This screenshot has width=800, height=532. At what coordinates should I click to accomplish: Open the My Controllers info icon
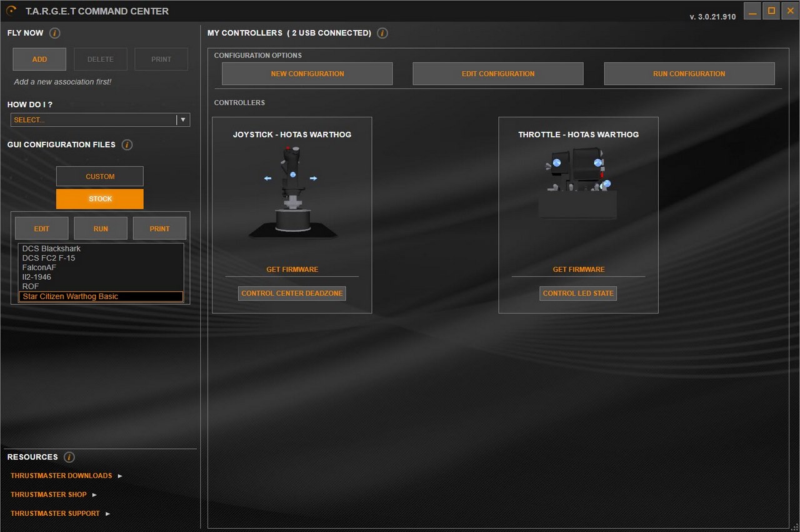click(x=382, y=33)
